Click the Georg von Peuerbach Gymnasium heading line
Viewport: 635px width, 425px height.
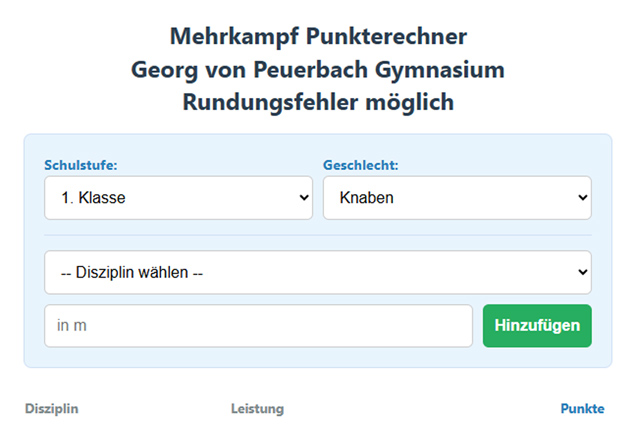[x=318, y=70]
